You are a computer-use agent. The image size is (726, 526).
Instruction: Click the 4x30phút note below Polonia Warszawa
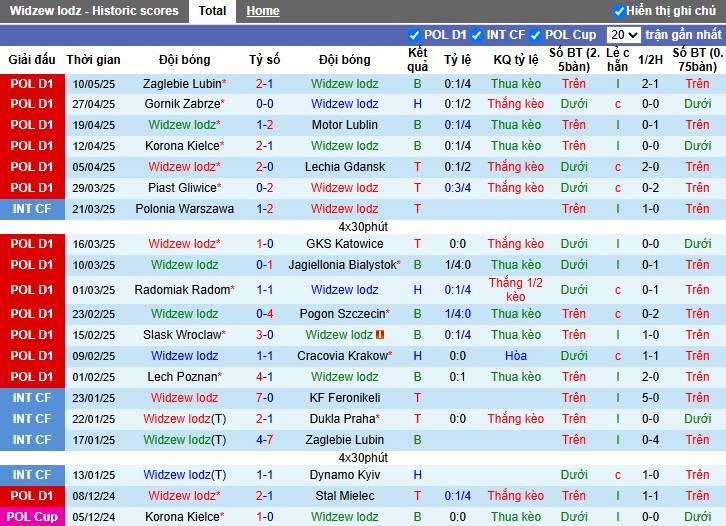363,226
